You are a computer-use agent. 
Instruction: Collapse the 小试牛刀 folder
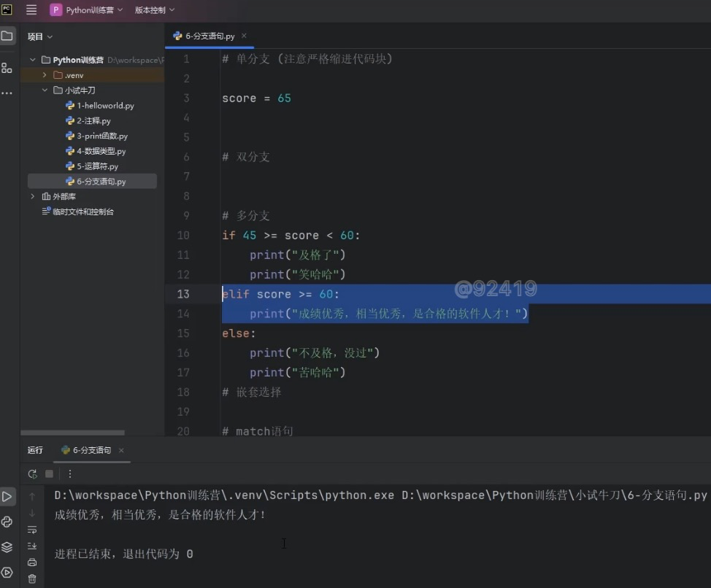(x=45, y=90)
